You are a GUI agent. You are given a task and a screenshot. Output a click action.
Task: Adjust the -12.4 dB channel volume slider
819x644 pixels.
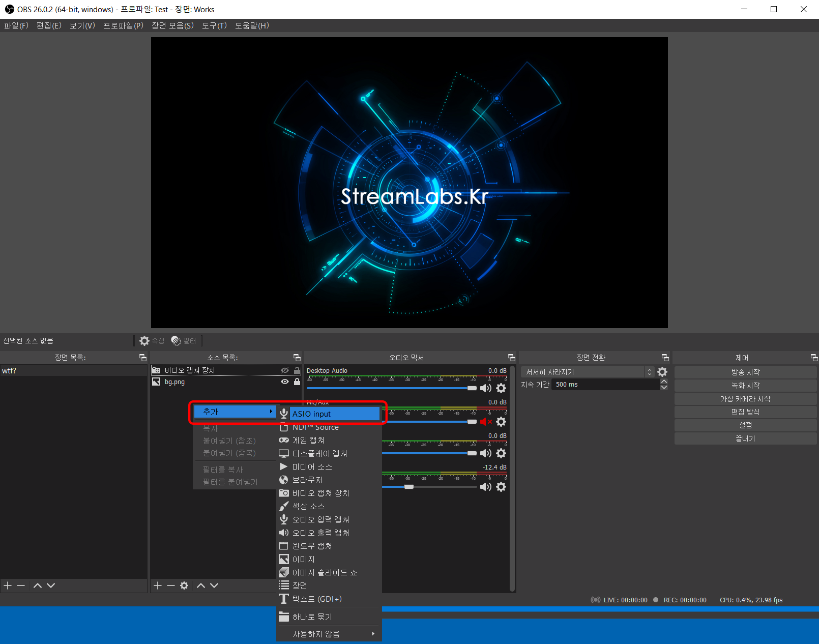point(409,487)
